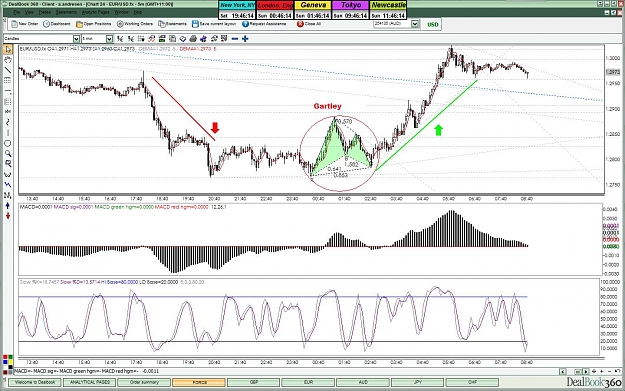The image size is (625, 391).
Task: Open Statements from the toolbar
Action: click(172, 24)
